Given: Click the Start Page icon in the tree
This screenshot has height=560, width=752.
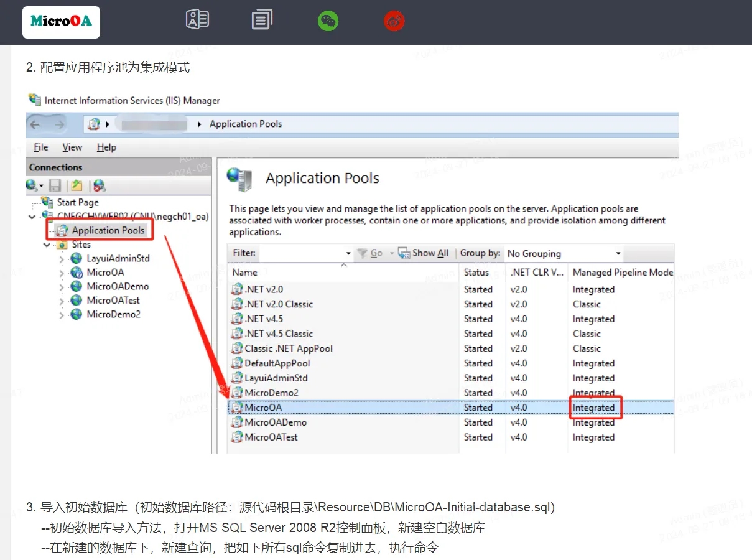Looking at the screenshot, I should tap(47, 202).
